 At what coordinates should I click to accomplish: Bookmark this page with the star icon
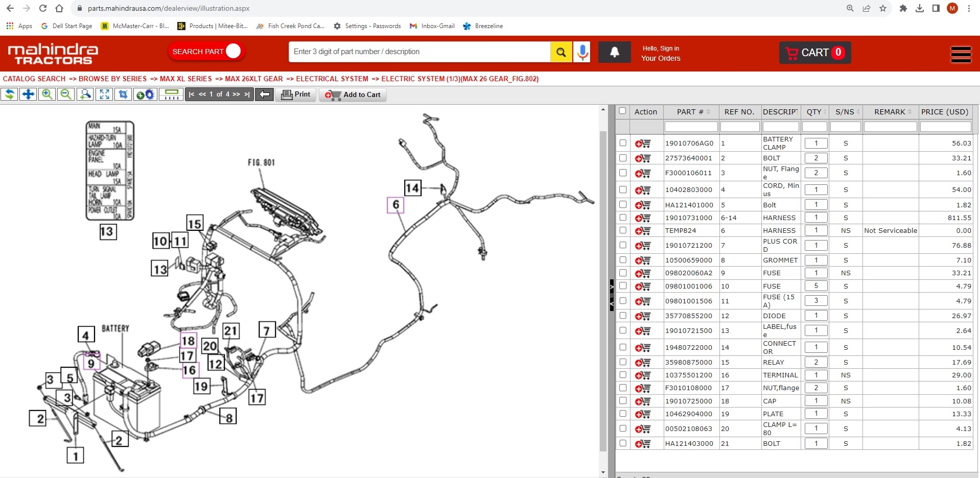pos(883,8)
